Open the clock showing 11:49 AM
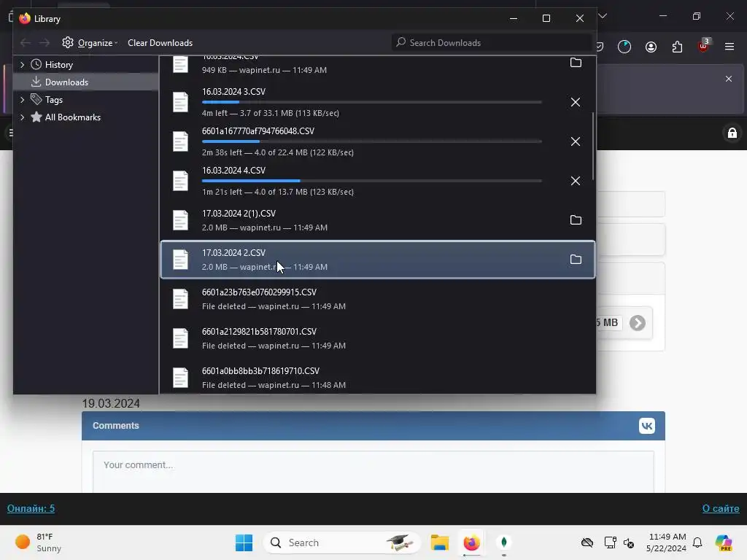 [667, 542]
